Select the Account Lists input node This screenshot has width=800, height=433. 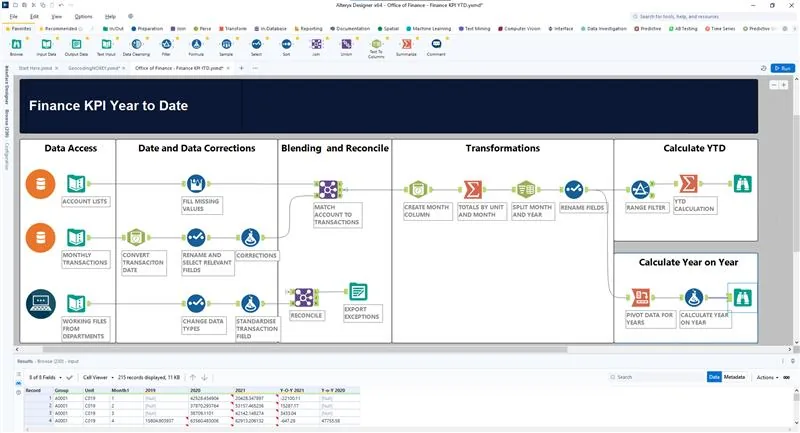(x=76, y=184)
